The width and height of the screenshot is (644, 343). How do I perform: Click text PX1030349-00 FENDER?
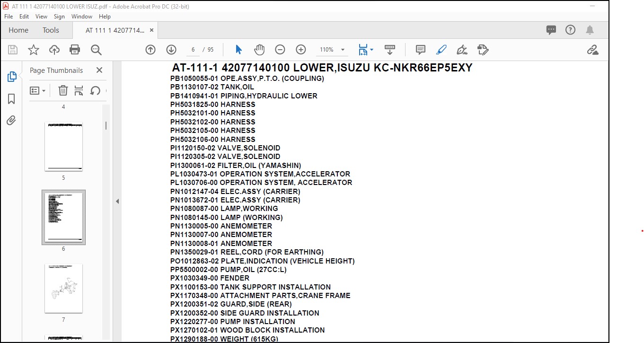click(210, 278)
